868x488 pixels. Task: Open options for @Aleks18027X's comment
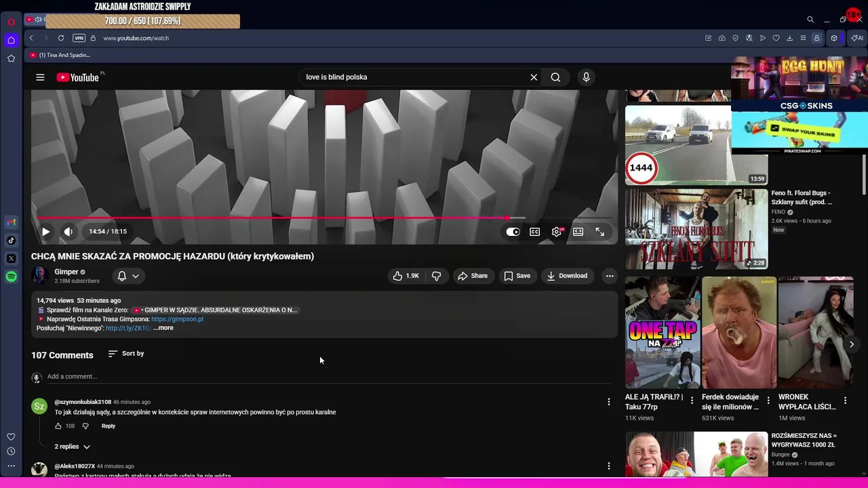coord(608,466)
